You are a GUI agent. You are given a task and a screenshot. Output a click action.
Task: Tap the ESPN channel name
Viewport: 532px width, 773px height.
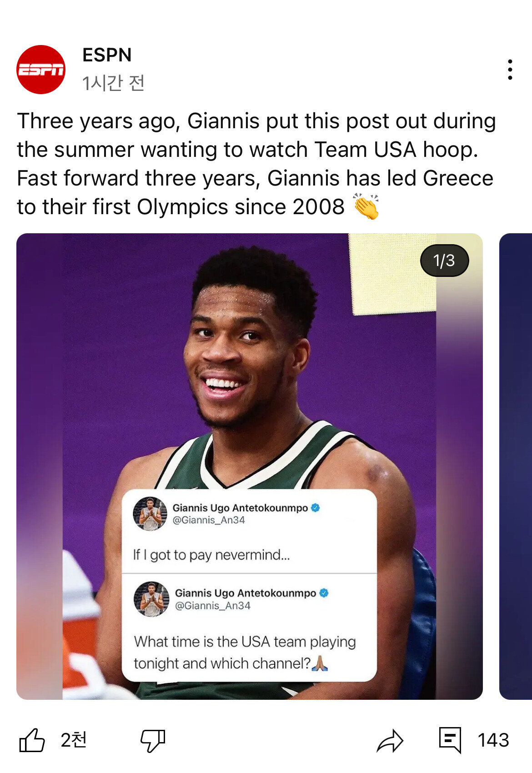pos(107,55)
